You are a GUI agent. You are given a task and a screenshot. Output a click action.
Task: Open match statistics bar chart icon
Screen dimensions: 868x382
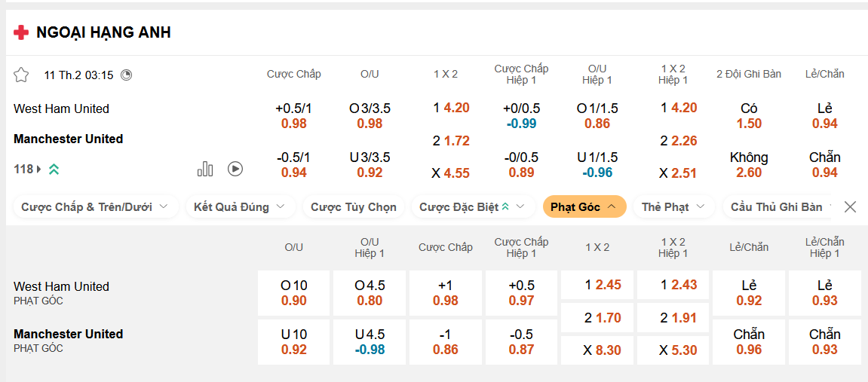tap(205, 169)
